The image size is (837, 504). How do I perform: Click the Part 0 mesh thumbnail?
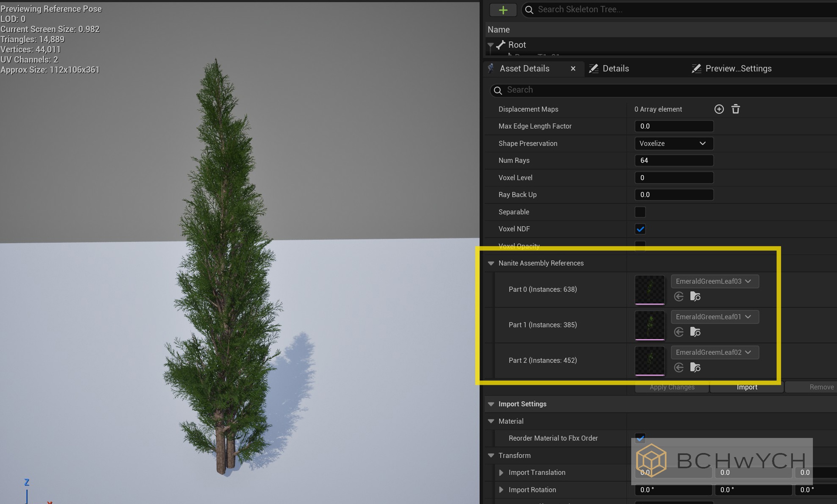[650, 289]
